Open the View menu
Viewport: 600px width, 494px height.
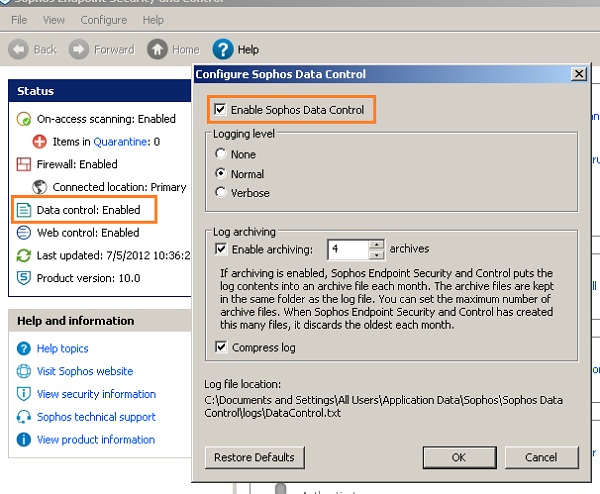54,20
